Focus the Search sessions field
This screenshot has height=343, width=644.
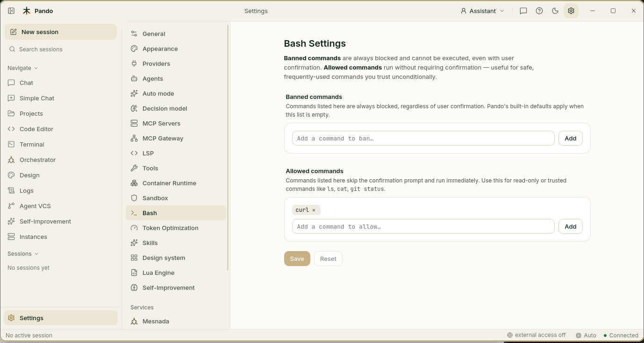(x=61, y=49)
